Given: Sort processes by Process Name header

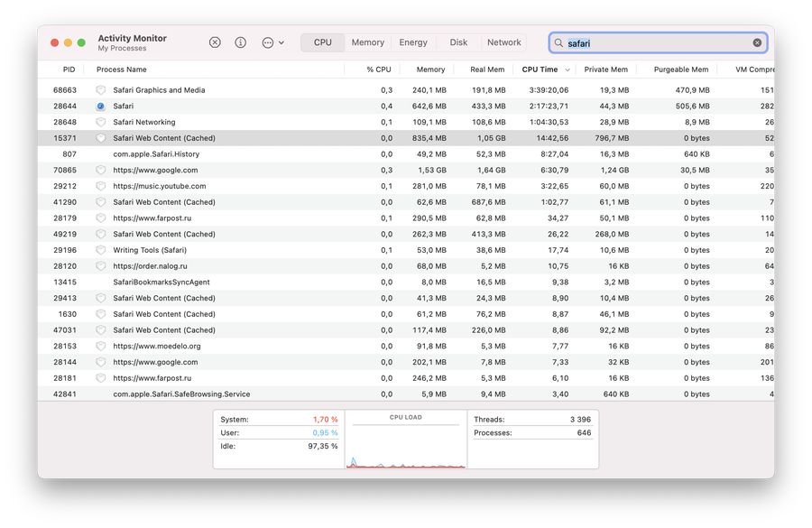Looking at the screenshot, I should 122,69.
